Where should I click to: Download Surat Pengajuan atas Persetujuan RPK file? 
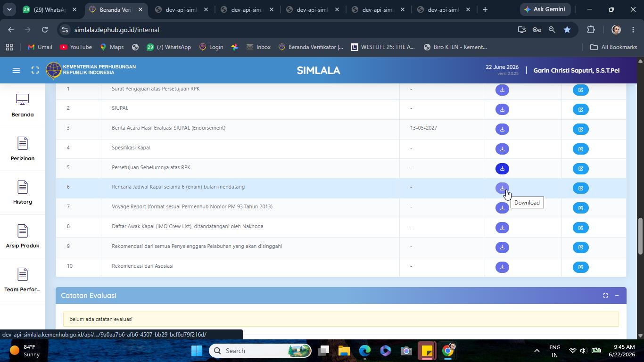tap(502, 90)
